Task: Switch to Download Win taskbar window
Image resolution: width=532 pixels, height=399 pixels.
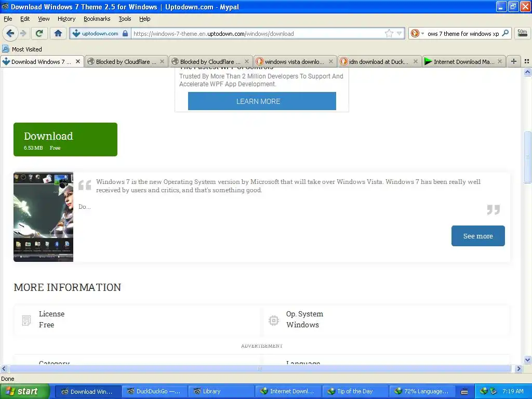Action: 87,391
